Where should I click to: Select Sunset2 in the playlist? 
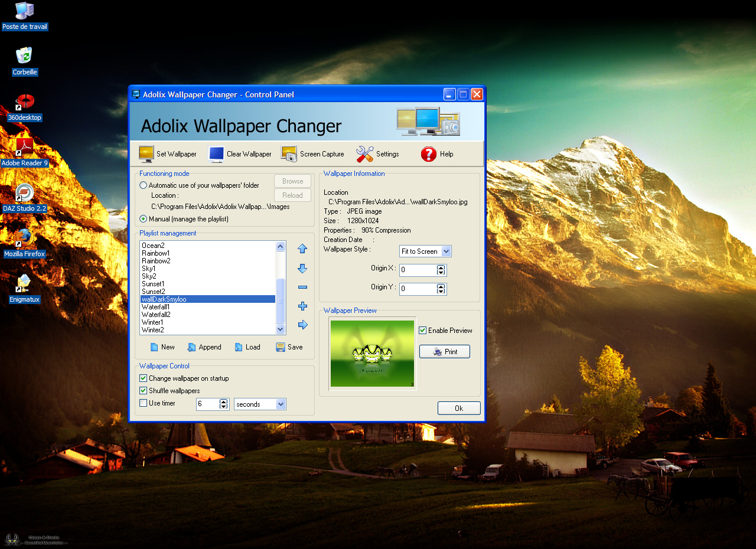click(208, 292)
